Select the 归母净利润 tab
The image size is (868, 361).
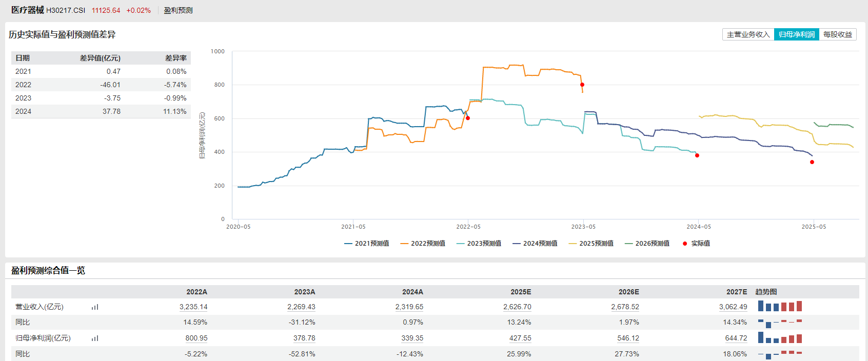click(x=796, y=34)
